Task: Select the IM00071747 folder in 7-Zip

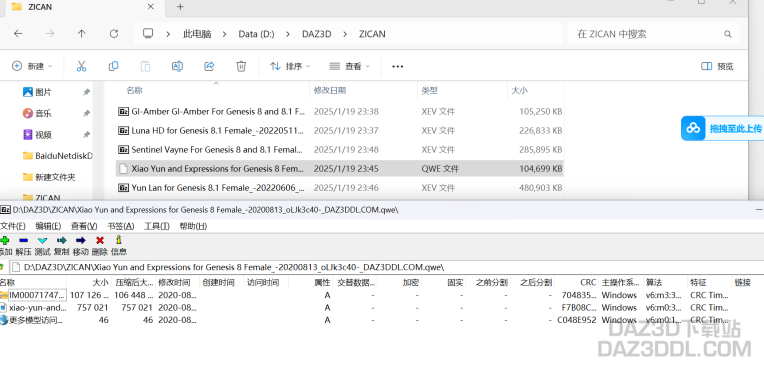Action: click(32, 295)
